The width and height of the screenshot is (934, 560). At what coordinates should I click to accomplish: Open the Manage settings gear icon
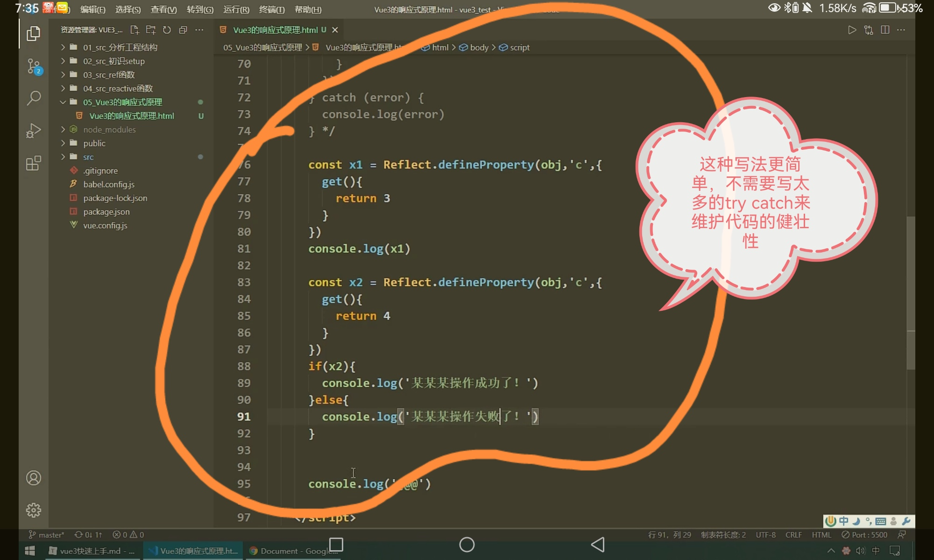click(33, 510)
